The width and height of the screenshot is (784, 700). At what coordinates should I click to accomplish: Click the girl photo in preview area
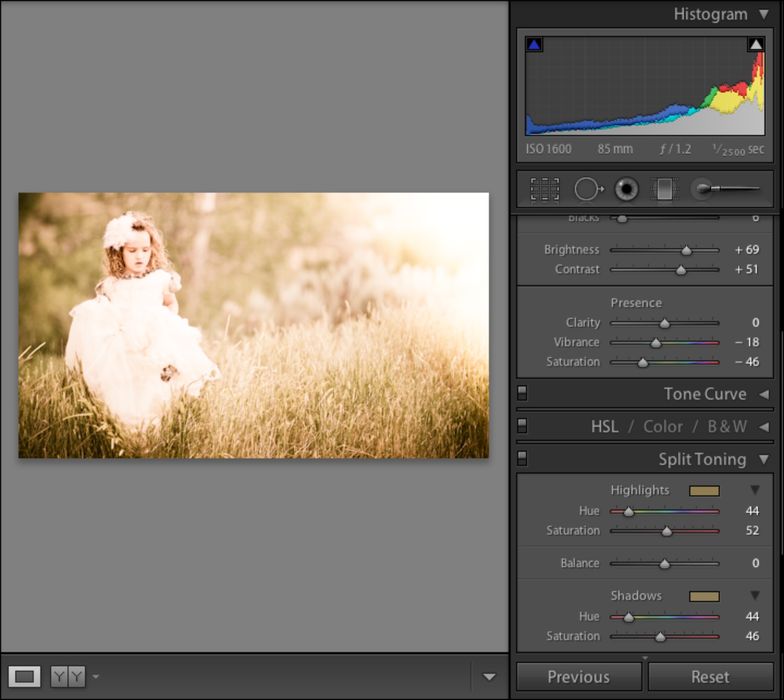253,325
